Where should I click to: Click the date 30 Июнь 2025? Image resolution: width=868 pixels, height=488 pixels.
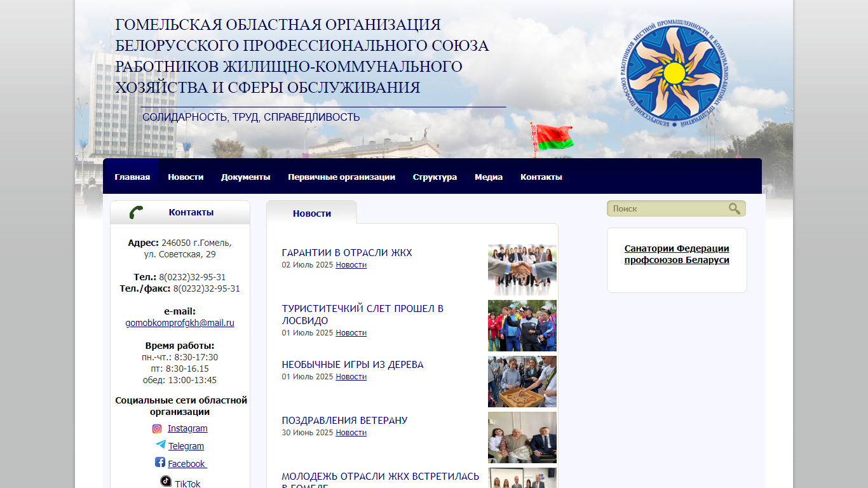pos(308,433)
